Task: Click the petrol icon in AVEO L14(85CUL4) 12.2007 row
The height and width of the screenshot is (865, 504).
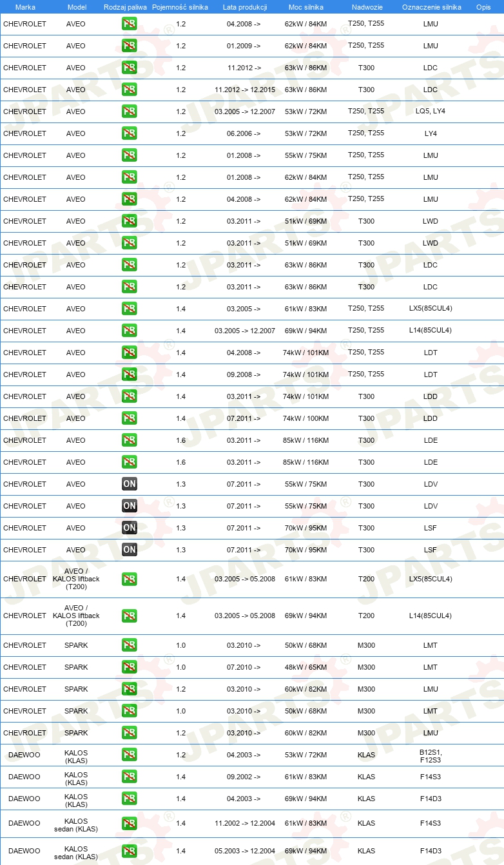Action: 129,331
